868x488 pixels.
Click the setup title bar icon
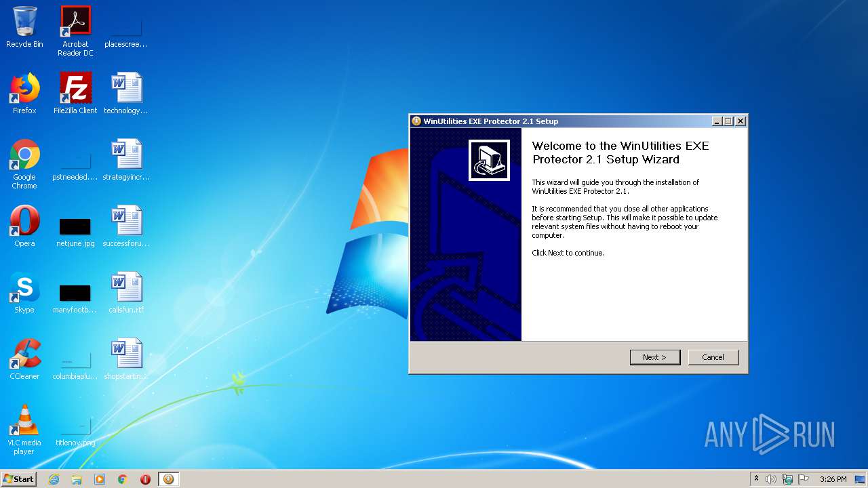[x=416, y=121]
